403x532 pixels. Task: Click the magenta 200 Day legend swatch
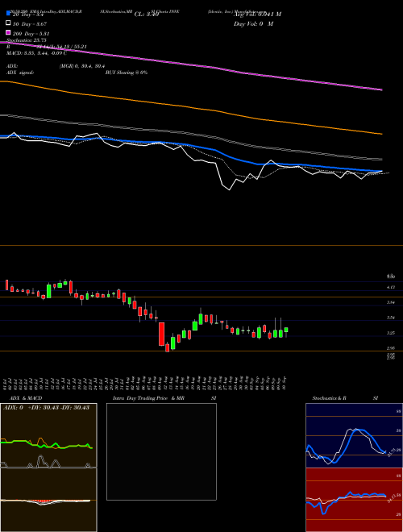[9, 32]
